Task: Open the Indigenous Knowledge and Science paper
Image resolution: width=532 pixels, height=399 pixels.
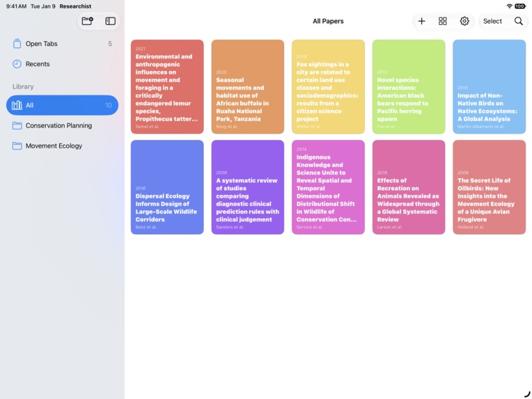Action: [x=328, y=187]
